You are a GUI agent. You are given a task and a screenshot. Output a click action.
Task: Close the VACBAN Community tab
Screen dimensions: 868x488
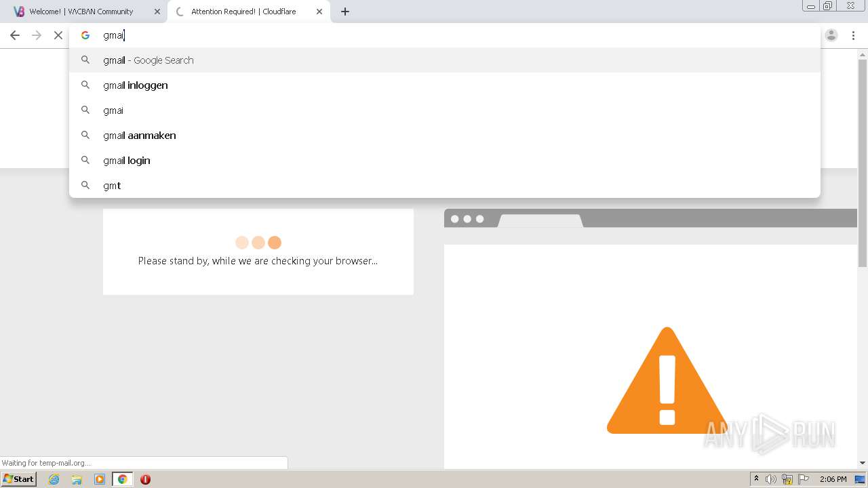pos(157,12)
